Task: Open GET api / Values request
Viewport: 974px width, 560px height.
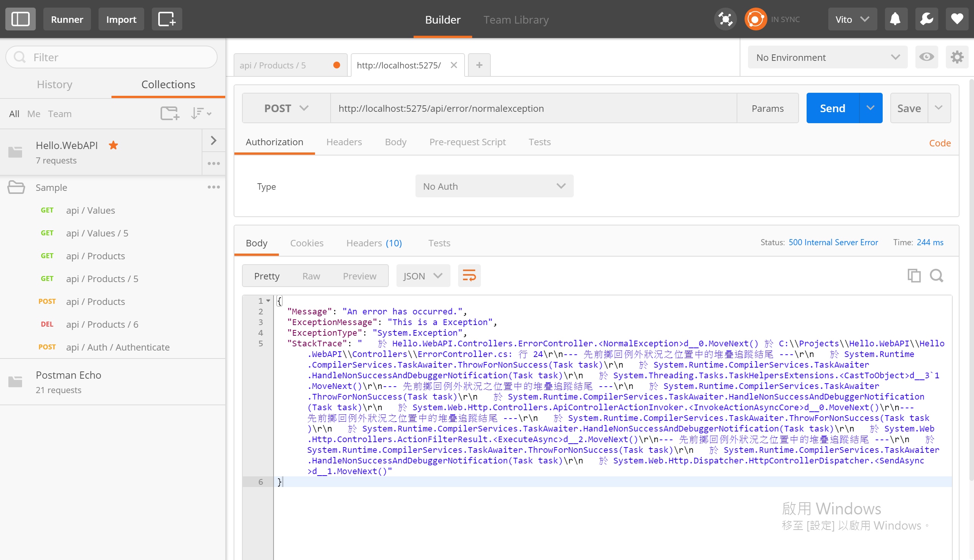Action: point(112,210)
